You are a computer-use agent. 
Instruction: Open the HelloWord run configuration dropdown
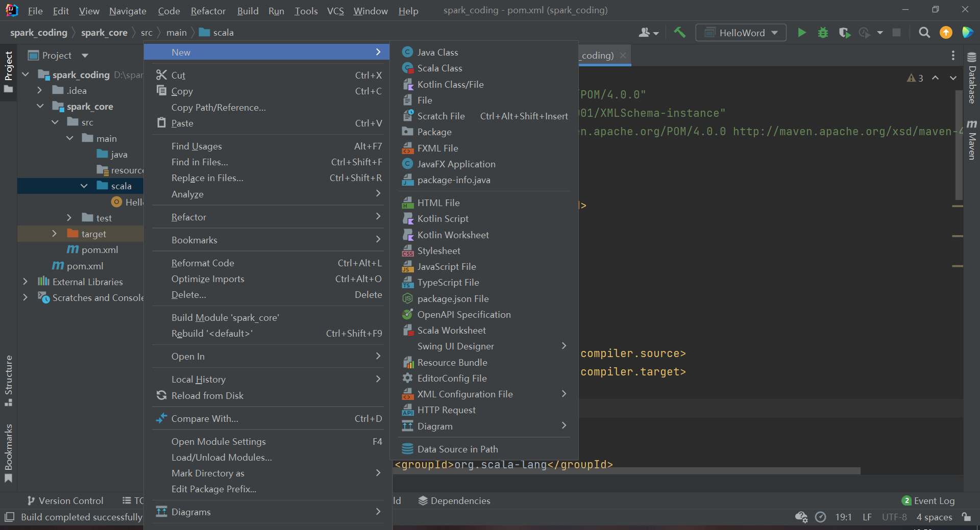(x=741, y=33)
